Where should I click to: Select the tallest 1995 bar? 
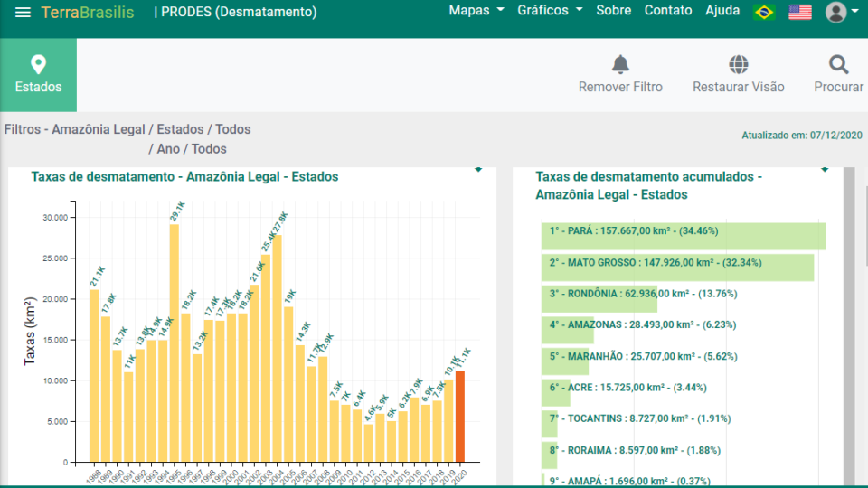click(175, 343)
